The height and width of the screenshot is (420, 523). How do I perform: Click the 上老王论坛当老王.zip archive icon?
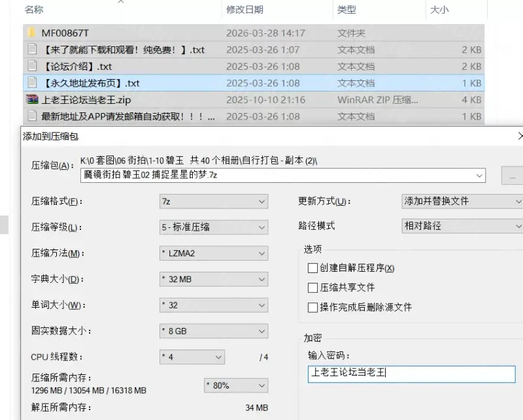[31, 100]
